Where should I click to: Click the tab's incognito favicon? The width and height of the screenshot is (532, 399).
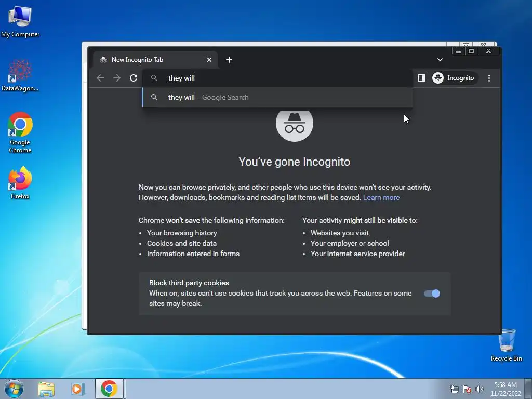pos(103,60)
